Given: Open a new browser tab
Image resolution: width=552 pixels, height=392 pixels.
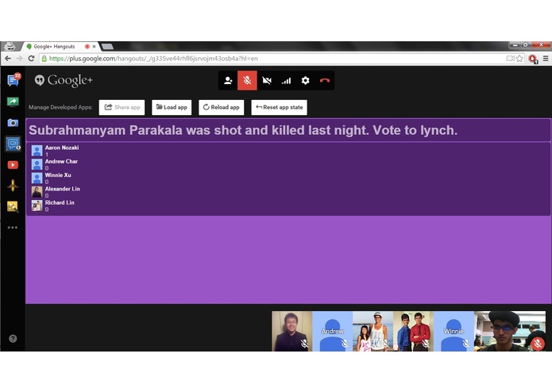Looking at the screenshot, I should [x=107, y=46].
